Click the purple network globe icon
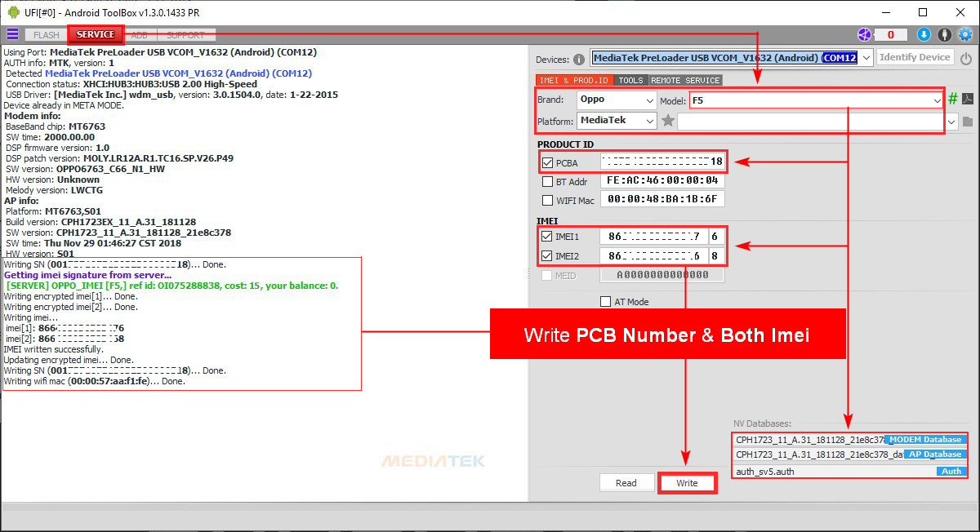980x532 pixels. (x=864, y=34)
